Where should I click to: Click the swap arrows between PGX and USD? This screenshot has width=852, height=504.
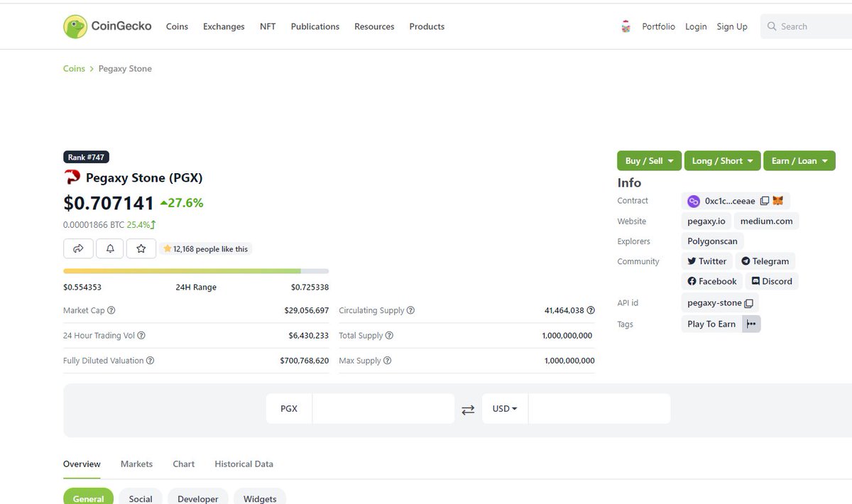pyautogui.click(x=468, y=410)
